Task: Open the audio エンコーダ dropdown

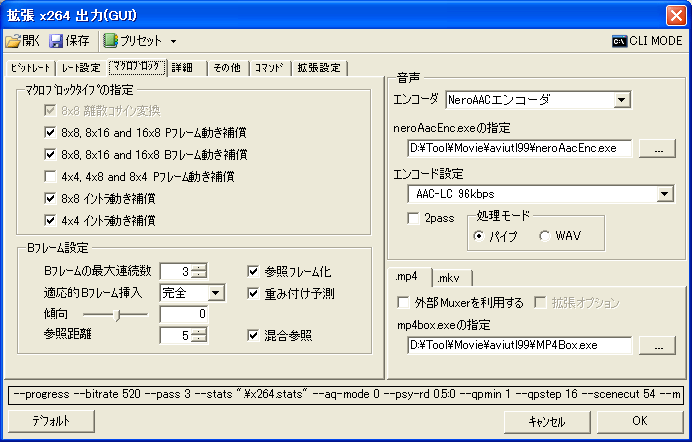Action: point(621,100)
